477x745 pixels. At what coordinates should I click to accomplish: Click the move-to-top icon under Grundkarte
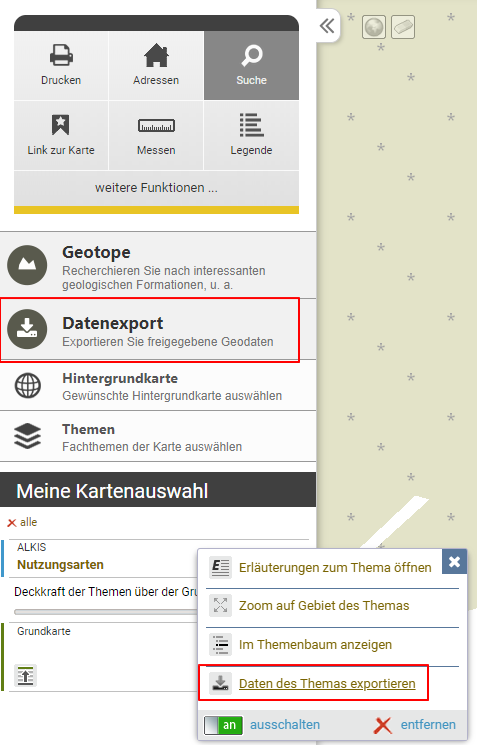click(25, 676)
